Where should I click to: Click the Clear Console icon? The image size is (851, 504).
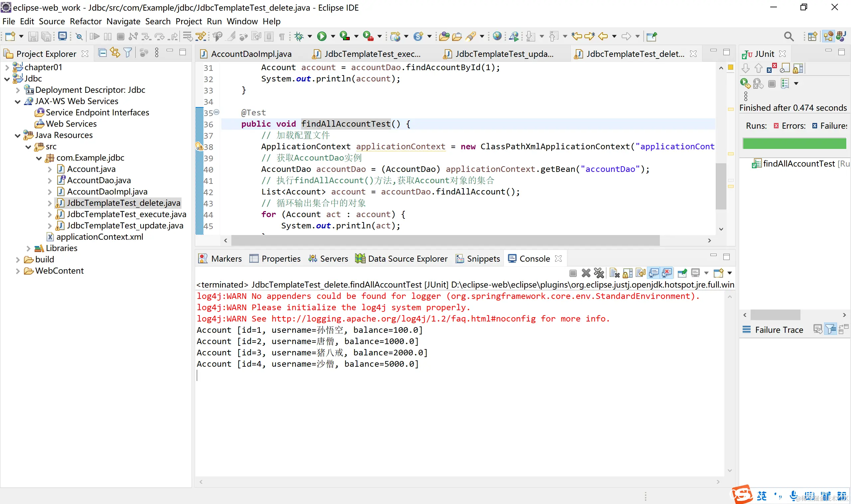click(x=614, y=273)
